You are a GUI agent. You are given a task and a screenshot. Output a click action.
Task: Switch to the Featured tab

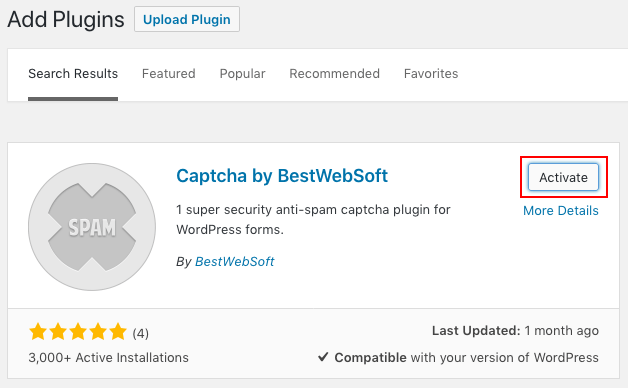coord(169,74)
